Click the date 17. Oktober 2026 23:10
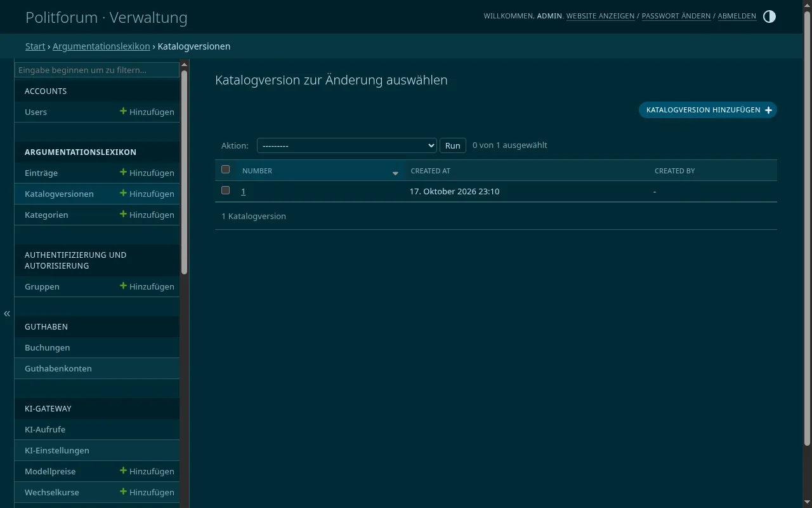 coord(454,191)
